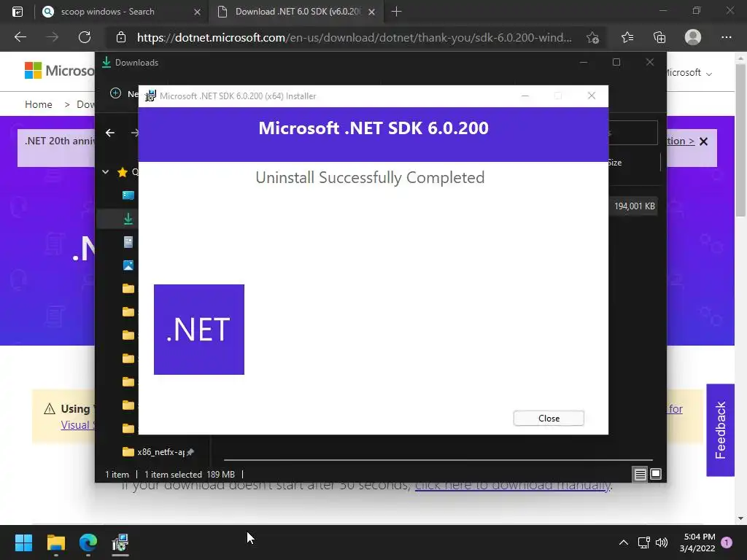Click the Microsoft logo on the webpage
The height and width of the screenshot is (560, 747).
point(60,71)
